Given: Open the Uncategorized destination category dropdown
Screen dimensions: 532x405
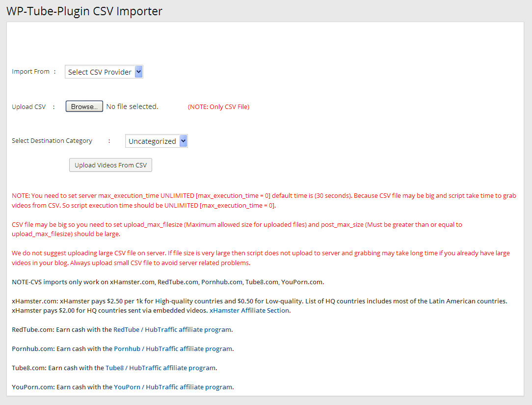Looking at the screenshot, I should click(157, 141).
